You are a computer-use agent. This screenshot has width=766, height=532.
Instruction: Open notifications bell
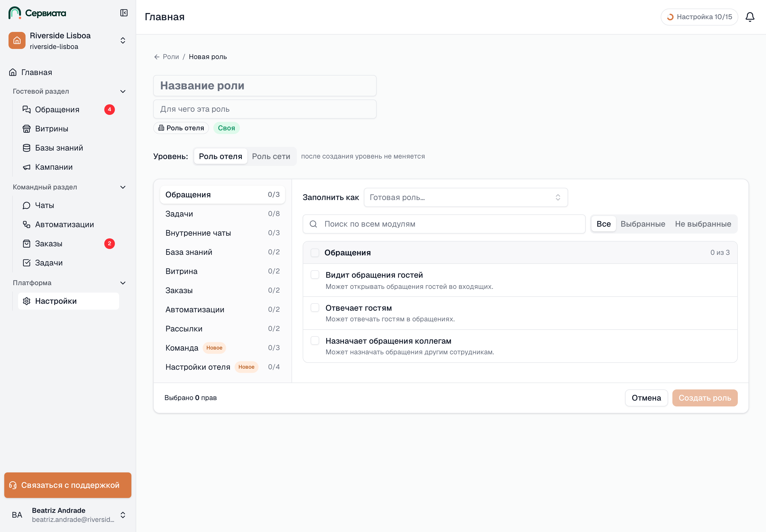pyautogui.click(x=750, y=17)
